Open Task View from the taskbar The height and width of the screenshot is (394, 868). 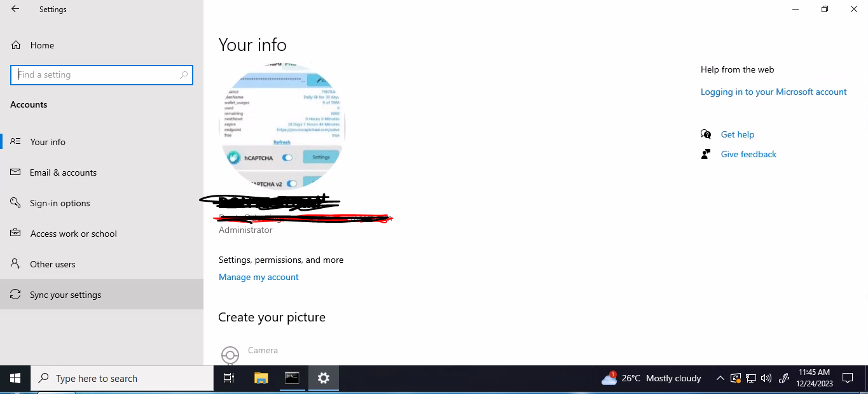228,377
